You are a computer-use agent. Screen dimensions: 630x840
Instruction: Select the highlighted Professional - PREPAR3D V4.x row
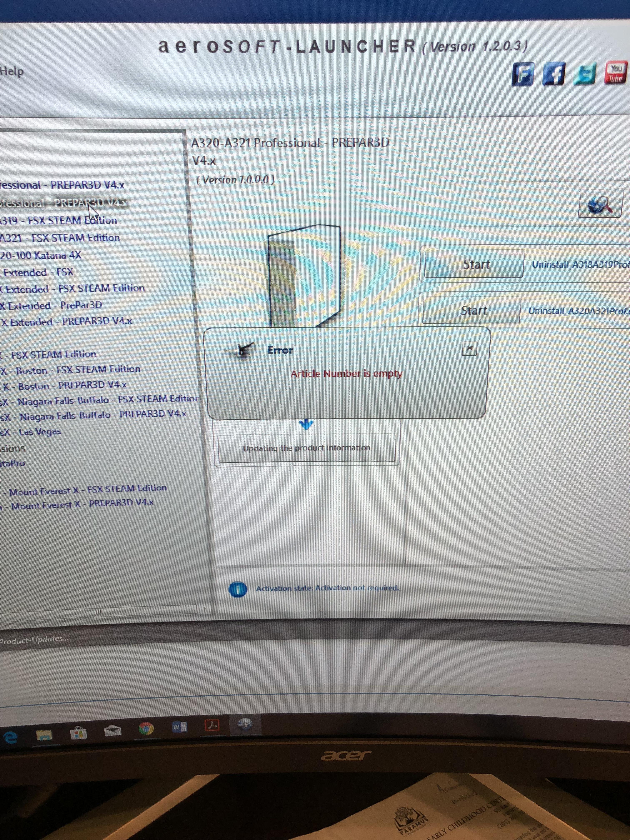(x=64, y=203)
